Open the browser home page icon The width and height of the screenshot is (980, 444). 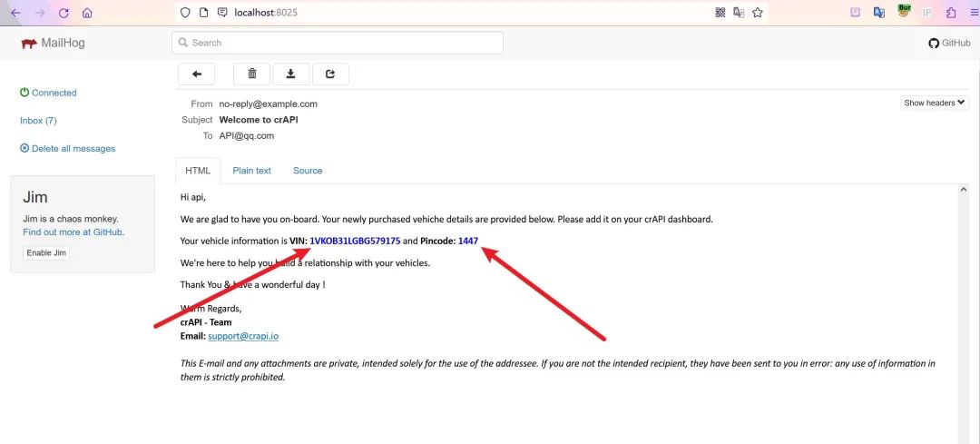87,13
